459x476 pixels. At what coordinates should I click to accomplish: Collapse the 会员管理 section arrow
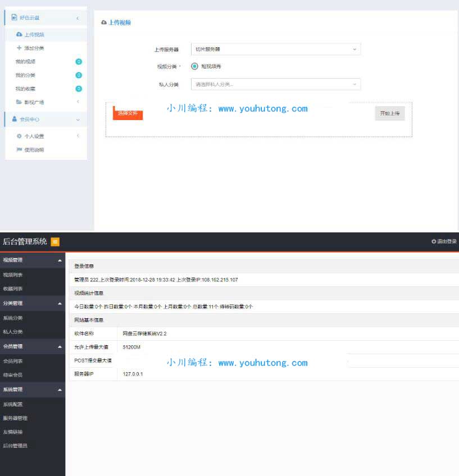click(x=60, y=347)
